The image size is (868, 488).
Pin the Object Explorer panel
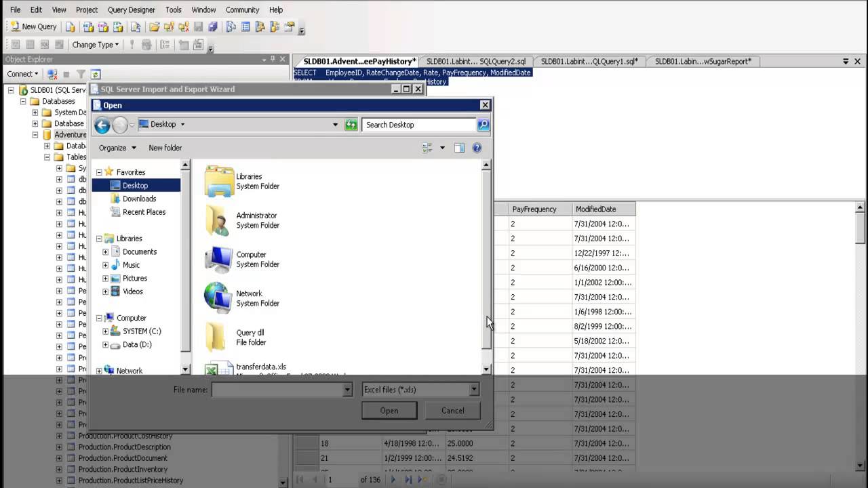(273, 60)
